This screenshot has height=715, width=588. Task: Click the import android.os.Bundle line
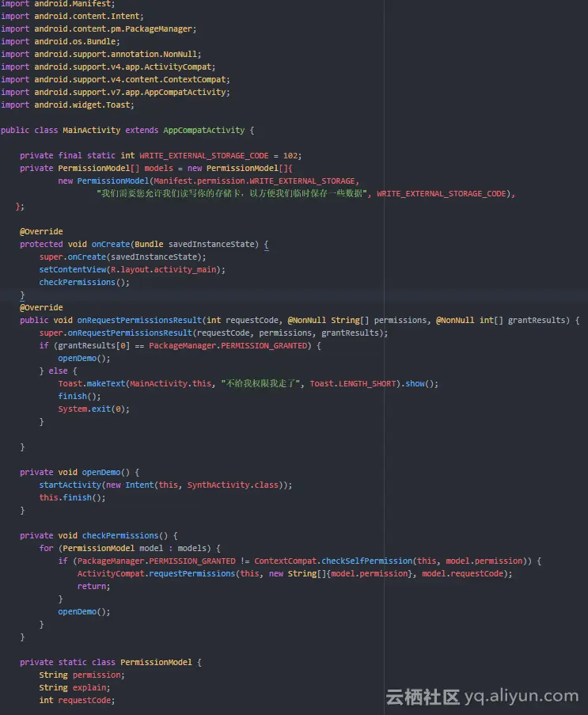(60, 41)
